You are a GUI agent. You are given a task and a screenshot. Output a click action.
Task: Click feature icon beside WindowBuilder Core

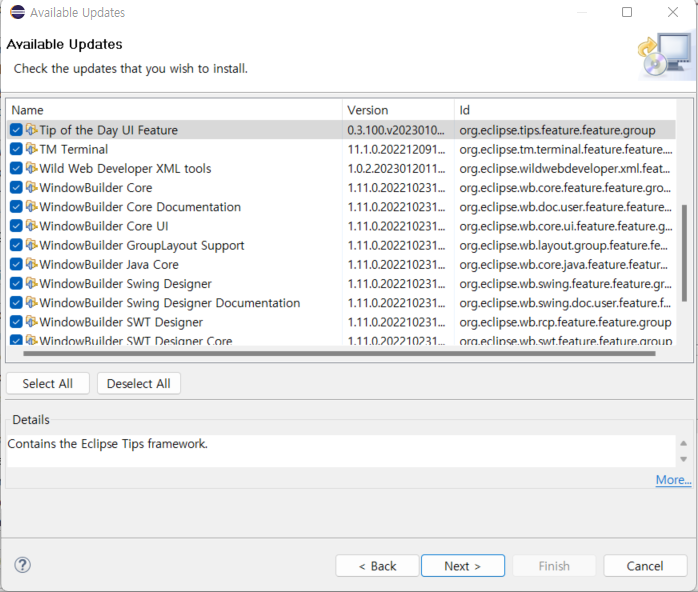pyautogui.click(x=31, y=187)
